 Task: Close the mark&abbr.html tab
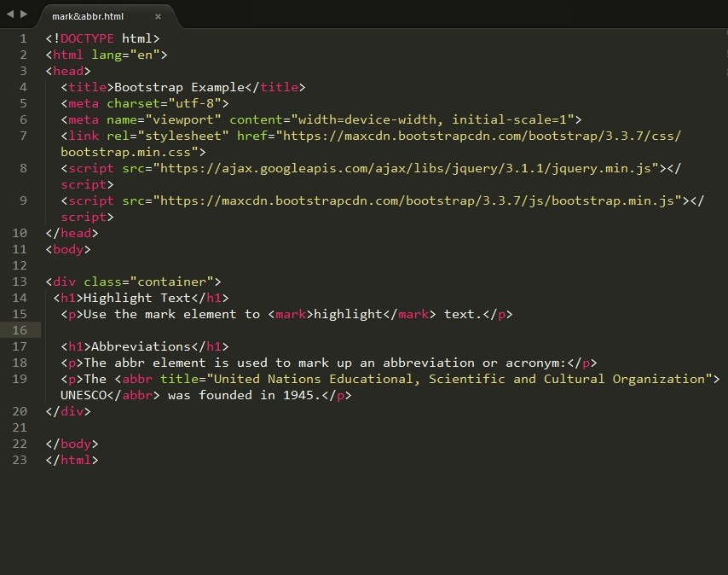(158, 17)
